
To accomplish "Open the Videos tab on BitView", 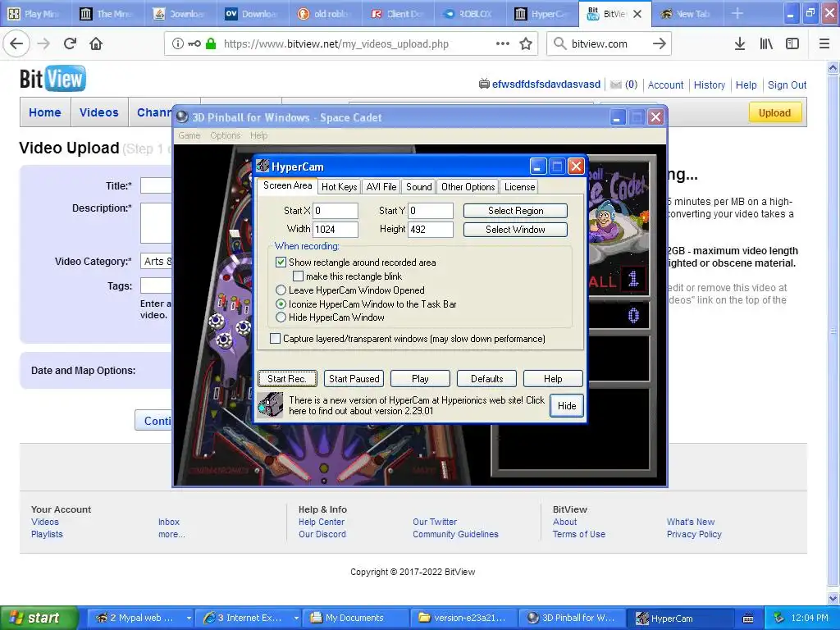I will pyautogui.click(x=99, y=112).
